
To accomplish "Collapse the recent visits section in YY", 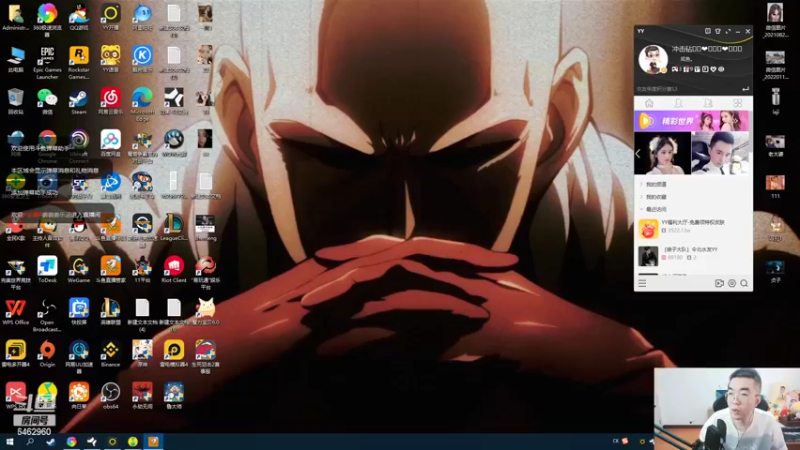I will [654, 209].
